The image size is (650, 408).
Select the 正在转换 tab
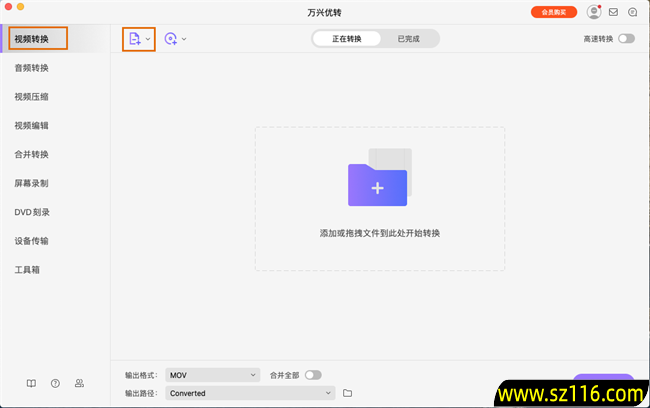click(347, 39)
